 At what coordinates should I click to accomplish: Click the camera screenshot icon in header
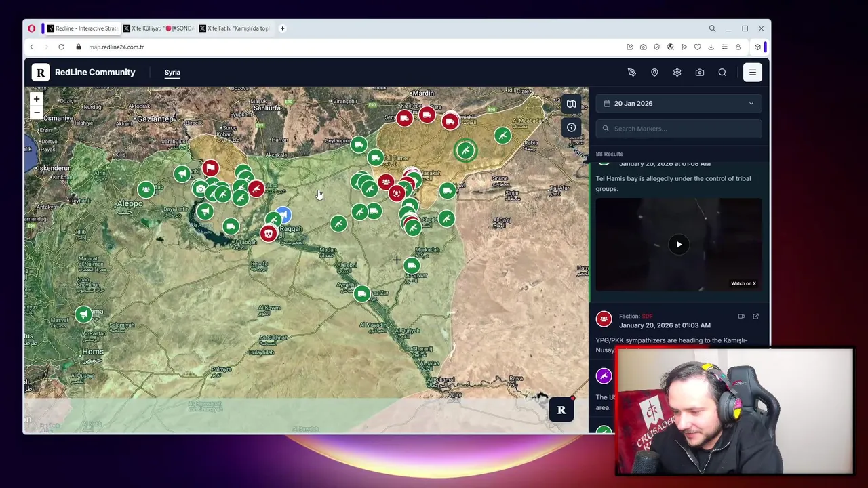pyautogui.click(x=700, y=72)
